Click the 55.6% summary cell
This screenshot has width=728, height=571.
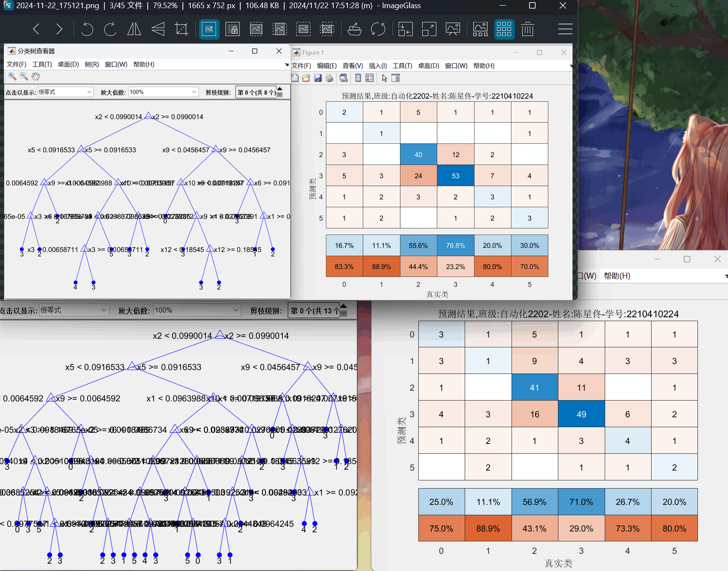tap(418, 246)
